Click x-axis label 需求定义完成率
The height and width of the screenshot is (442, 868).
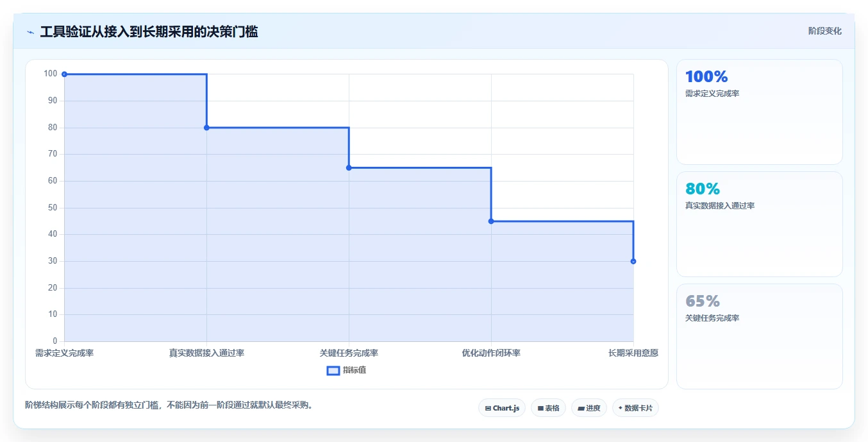64,353
